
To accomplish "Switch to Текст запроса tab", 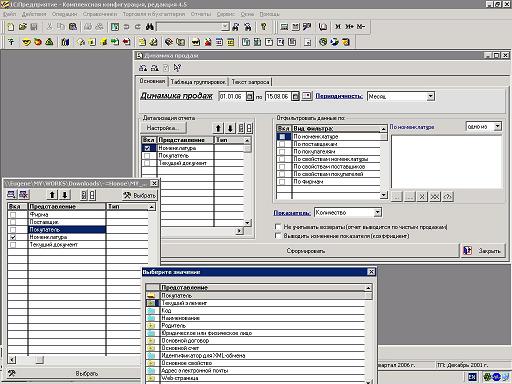I will coord(250,82).
